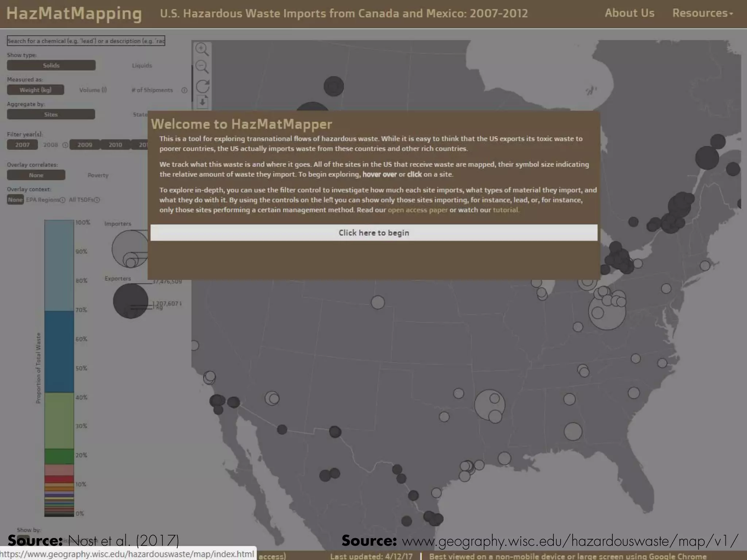747x560 pixels.
Task: Click info icon beside All TSDFs
Action: point(97,200)
